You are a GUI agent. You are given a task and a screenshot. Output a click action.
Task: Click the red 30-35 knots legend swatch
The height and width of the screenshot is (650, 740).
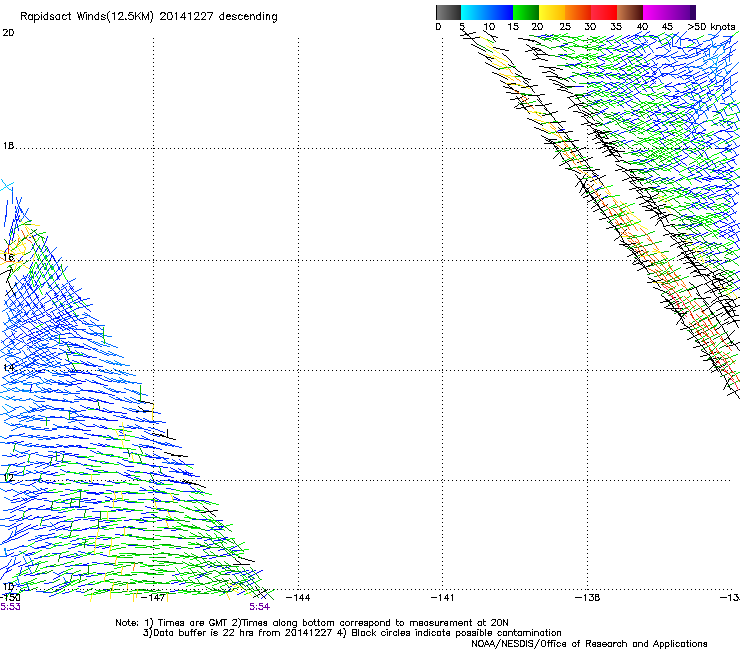[604, 12]
